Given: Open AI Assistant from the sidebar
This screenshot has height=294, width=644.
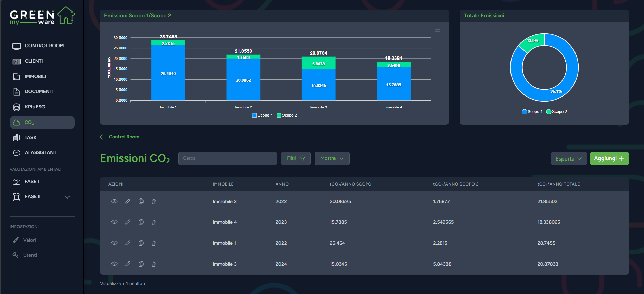Looking at the screenshot, I should pyautogui.click(x=40, y=153).
